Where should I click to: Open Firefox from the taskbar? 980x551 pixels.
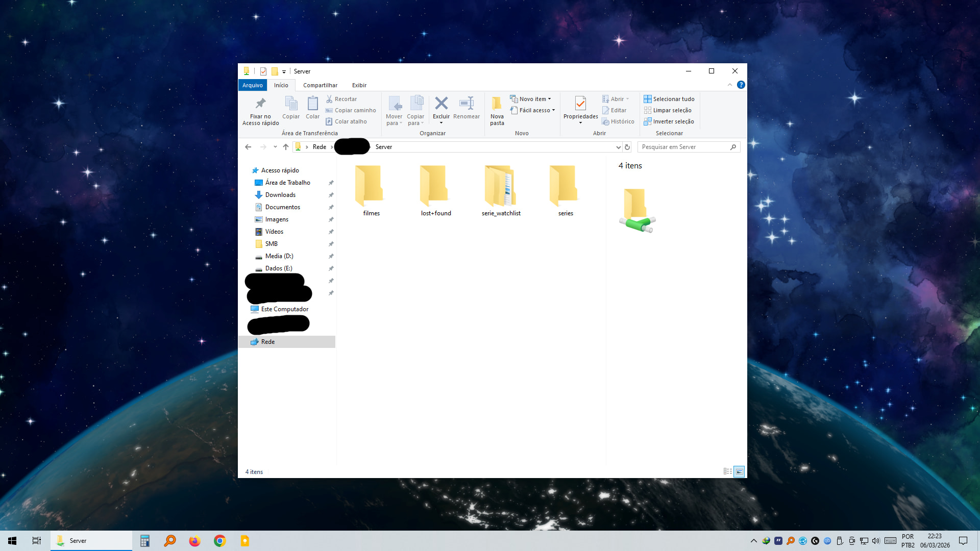pos(194,541)
